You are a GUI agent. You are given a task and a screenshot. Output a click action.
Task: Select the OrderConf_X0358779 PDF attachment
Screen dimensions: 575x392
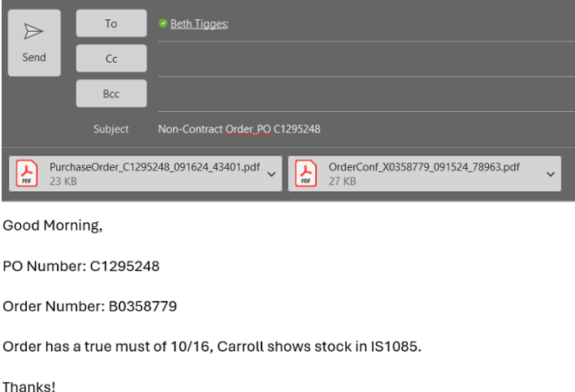point(425,174)
